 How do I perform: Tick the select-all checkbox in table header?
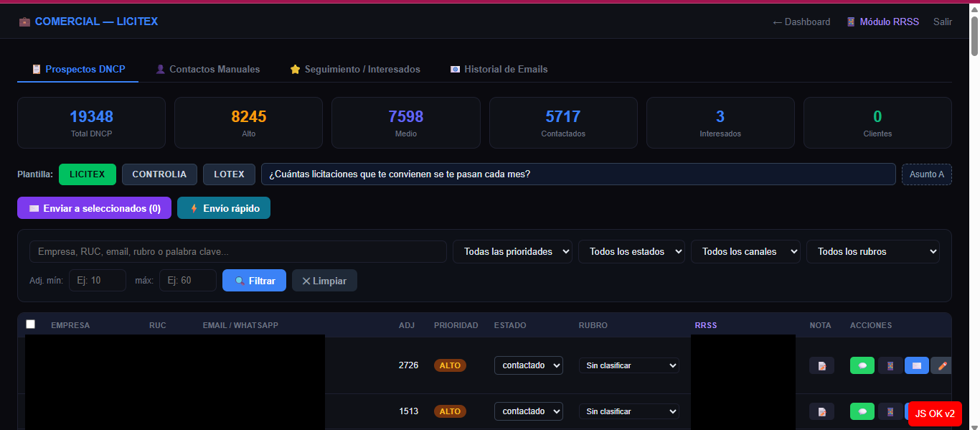(30, 324)
